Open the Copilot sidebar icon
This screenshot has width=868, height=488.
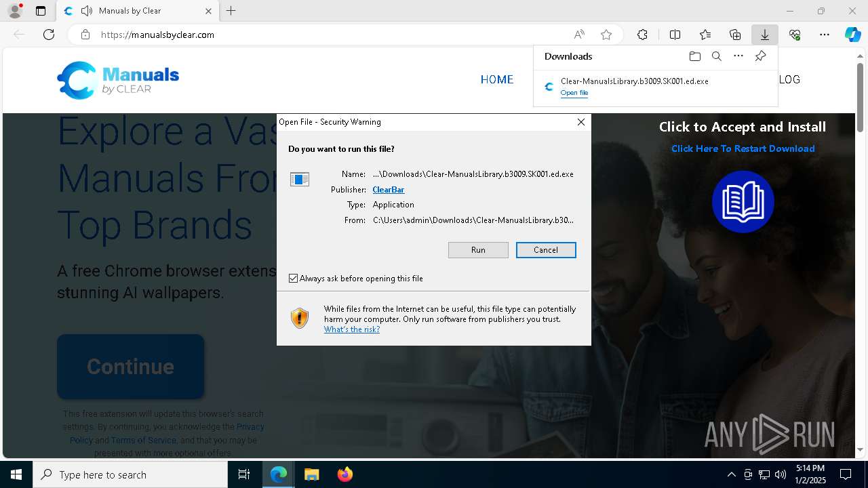[x=852, y=35]
